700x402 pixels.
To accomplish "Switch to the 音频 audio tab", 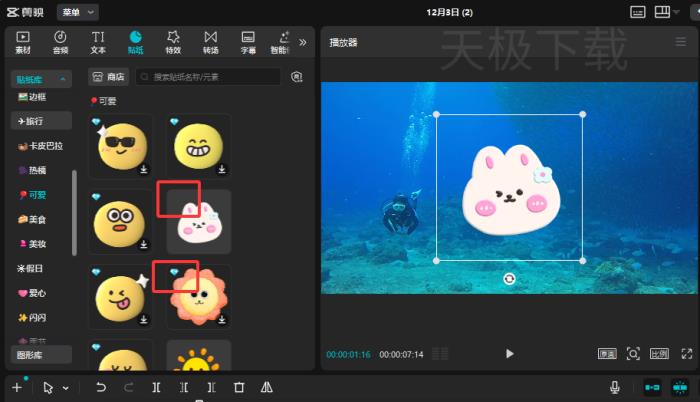I will (x=60, y=42).
